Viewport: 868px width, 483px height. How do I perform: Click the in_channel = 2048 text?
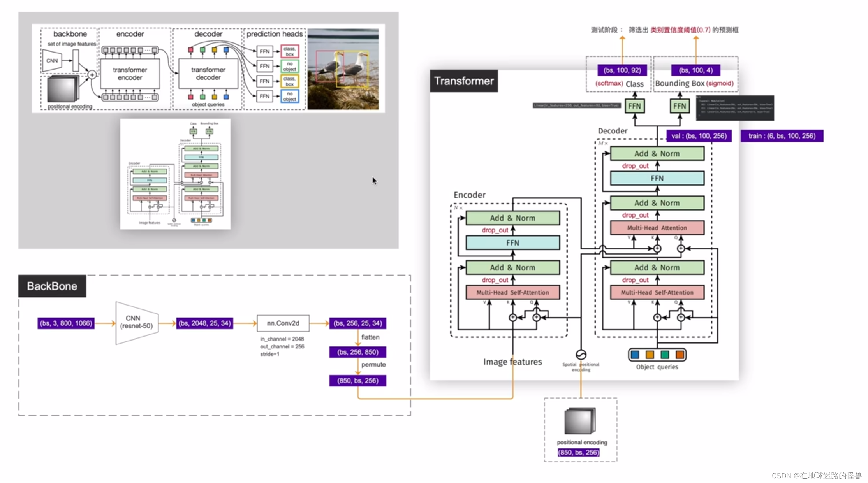[282, 339]
